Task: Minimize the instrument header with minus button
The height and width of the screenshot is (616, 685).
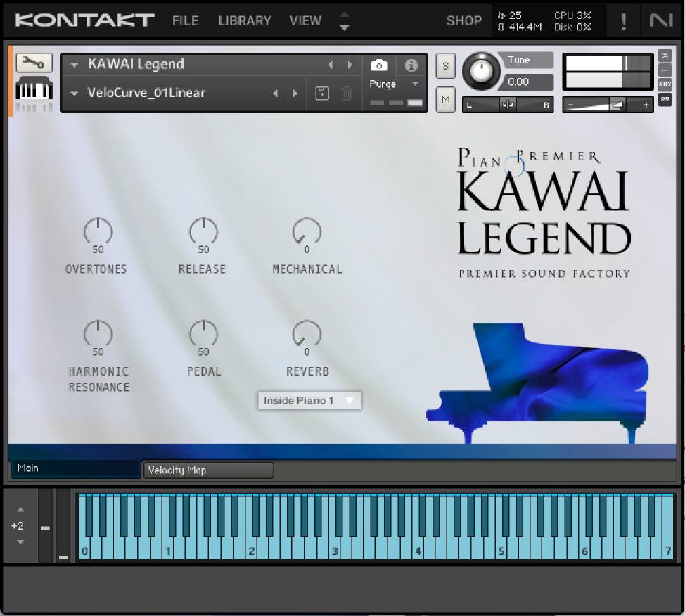Action: 665,70
